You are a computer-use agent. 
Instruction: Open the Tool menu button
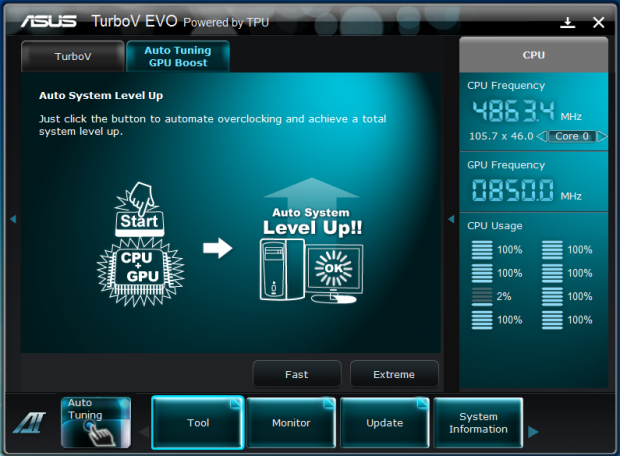tap(198, 423)
